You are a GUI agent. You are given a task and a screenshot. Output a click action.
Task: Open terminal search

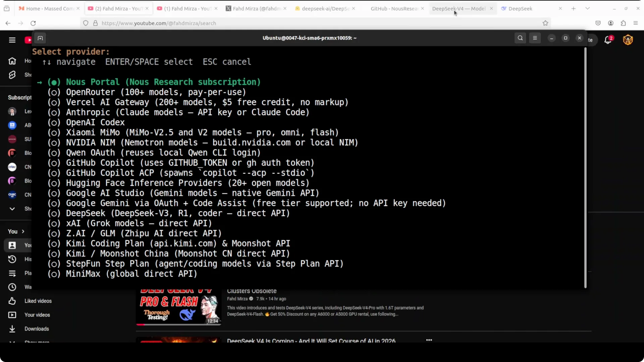click(x=520, y=38)
